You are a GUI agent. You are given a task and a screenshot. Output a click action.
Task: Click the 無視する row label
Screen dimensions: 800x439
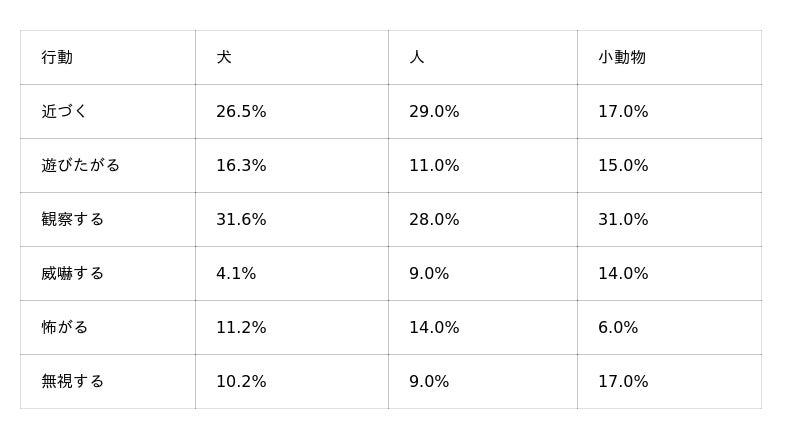[73, 382]
